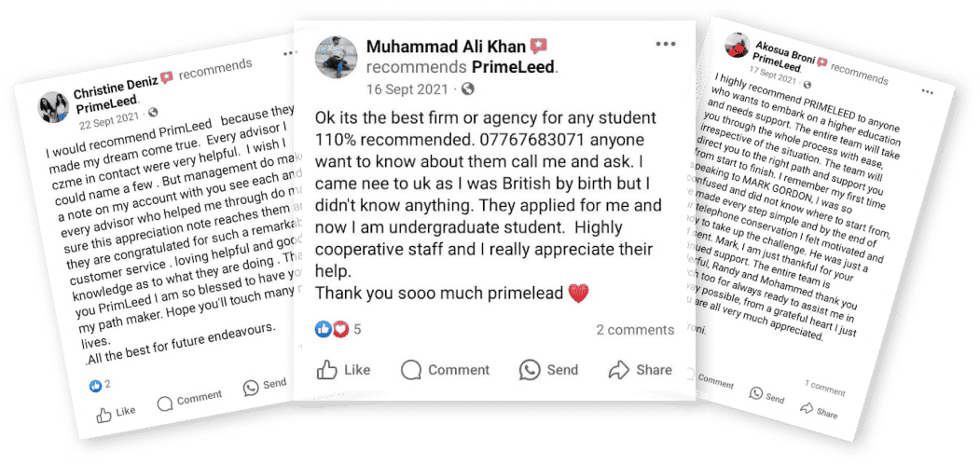The height and width of the screenshot is (465, 980).
Task: Click Send icon on Christine Deniz's review
Action: (251, 385)
